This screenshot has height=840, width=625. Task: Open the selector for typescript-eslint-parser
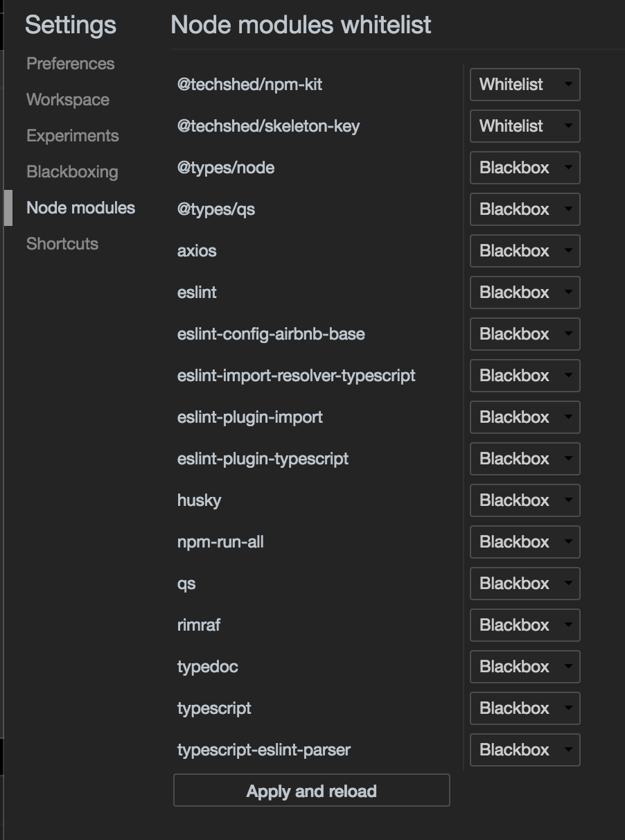coord(525,750)
